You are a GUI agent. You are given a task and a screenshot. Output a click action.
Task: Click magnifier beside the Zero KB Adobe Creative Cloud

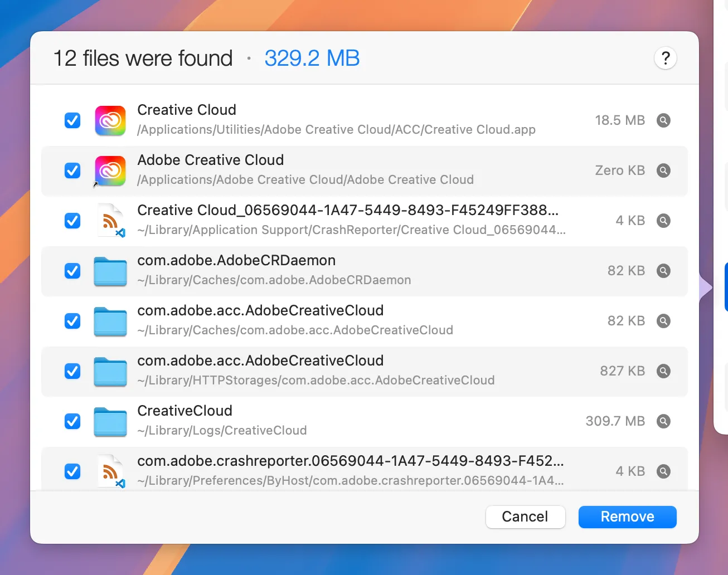click(663, 170)
